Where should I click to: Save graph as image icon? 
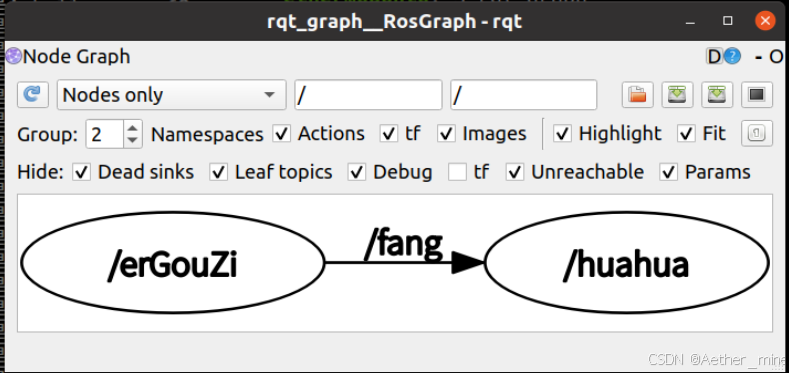click(x=757, y=95)
